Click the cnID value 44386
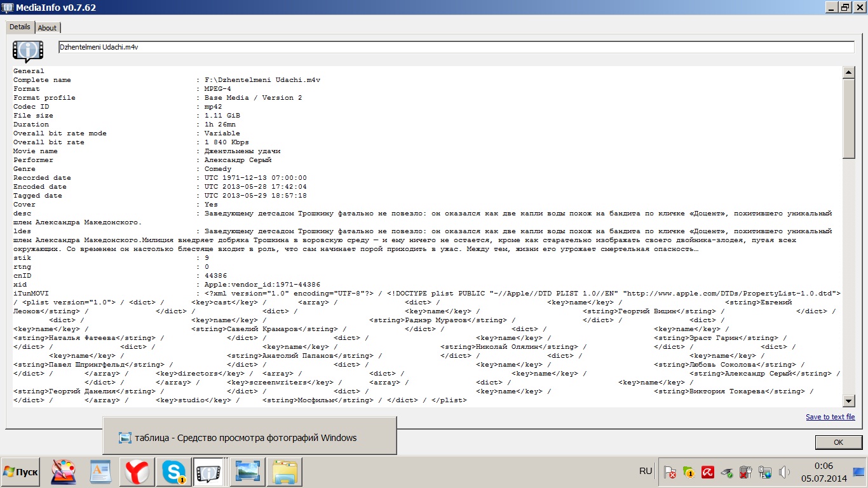 (x=215, y=276)
